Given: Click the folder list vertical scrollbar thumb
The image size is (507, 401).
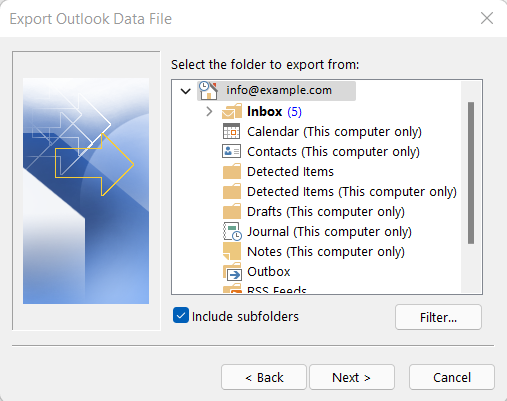Looking at the screenshot, I should pyautogui.click(x=471, y=173).
